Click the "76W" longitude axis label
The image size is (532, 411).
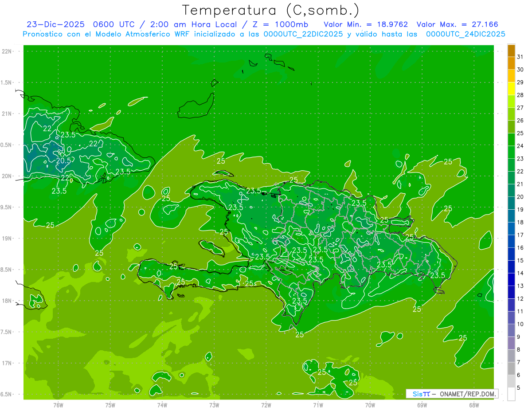[x=58, y=405]
